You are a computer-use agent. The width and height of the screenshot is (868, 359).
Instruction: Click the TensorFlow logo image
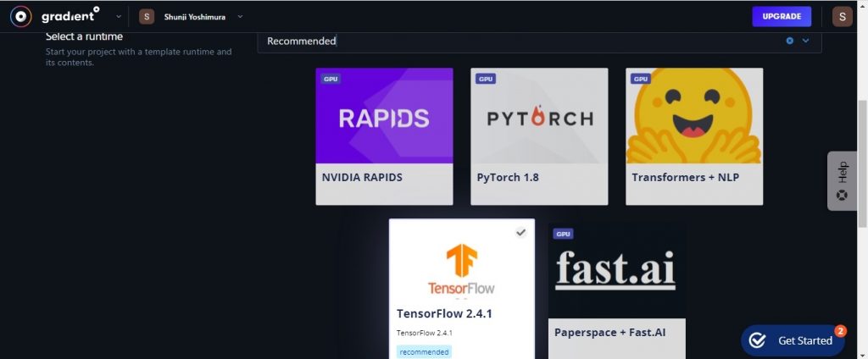coord(462,269)
